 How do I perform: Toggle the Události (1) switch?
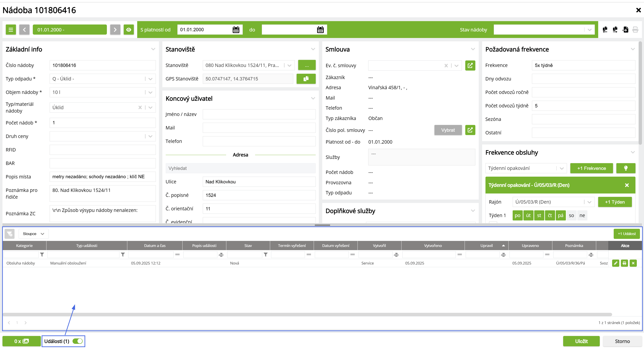tap(77, 341)
